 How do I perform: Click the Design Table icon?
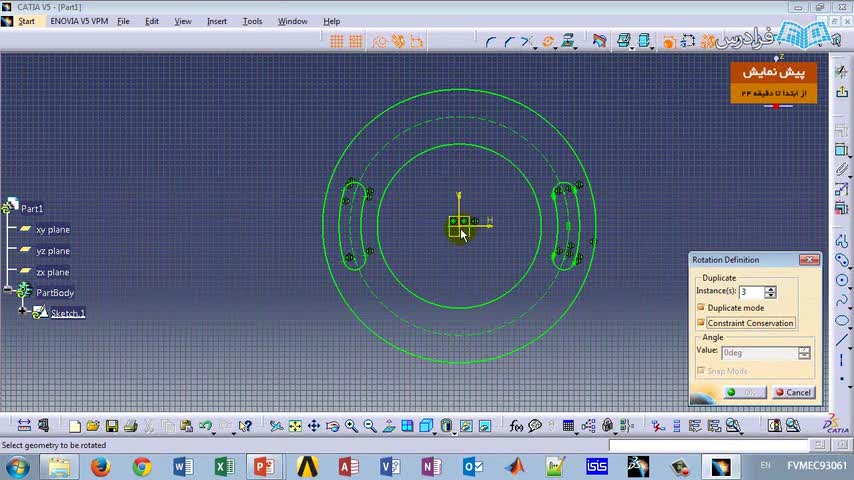[x=568, y=426]
